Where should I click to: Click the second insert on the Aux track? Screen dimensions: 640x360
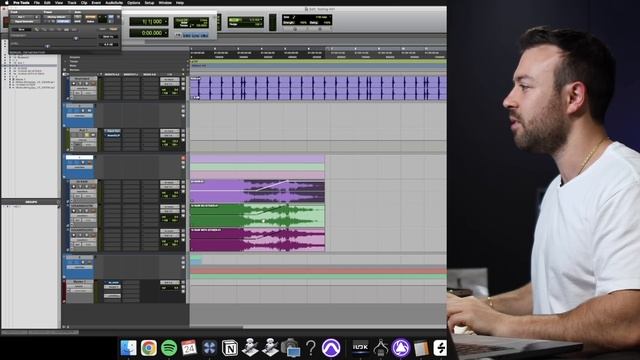112,135
